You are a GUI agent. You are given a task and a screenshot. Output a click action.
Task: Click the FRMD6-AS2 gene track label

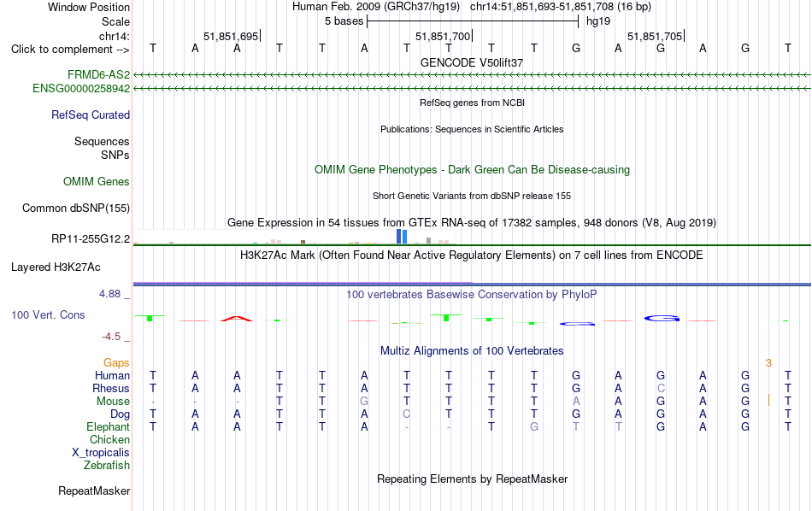click(98, 74)
